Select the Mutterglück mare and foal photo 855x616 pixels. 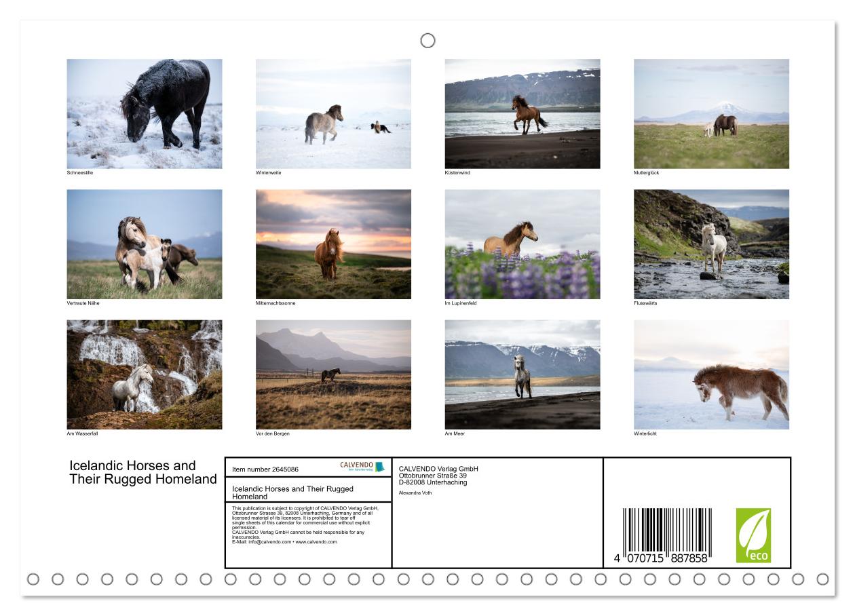[x=711, y=114]
